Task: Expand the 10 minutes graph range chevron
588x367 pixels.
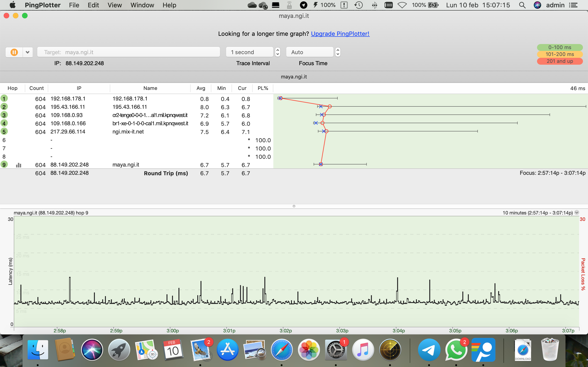Action: pyautogui.click(x=577, y=213)
